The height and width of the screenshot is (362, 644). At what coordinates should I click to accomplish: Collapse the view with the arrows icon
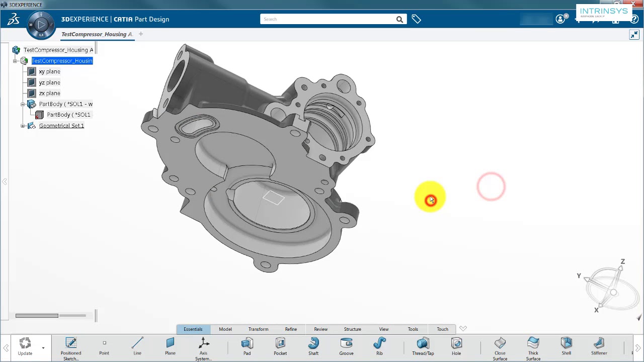[x=634, y=35]
